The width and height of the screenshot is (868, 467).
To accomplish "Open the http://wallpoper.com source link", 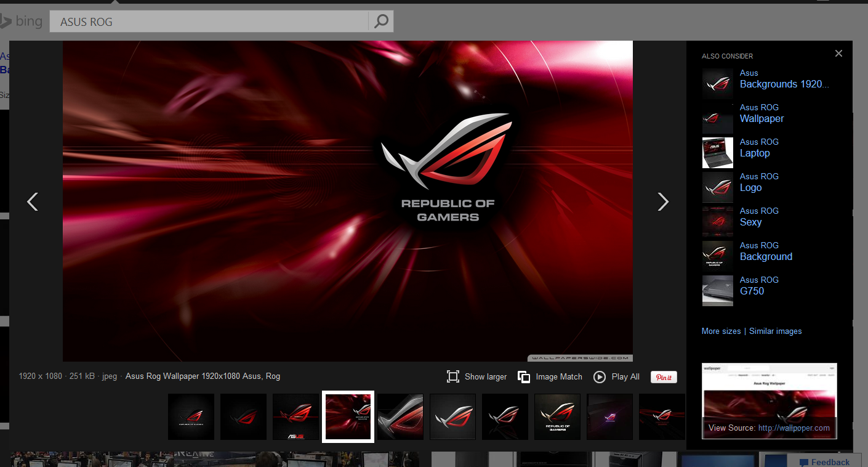I will (x=794, y=428).
